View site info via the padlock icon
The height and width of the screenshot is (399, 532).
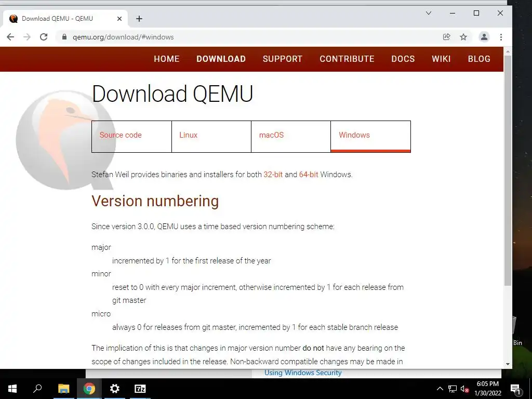(x=64, y=37)
